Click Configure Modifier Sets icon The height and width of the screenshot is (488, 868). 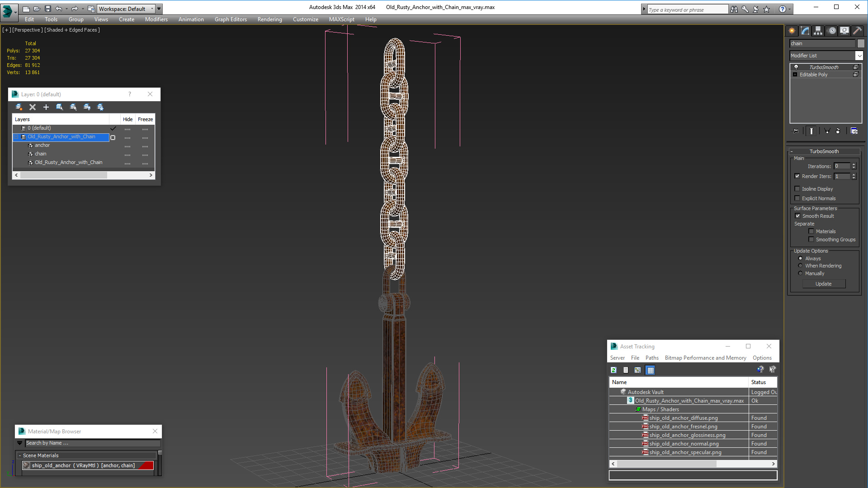click(x=854, y=131)
